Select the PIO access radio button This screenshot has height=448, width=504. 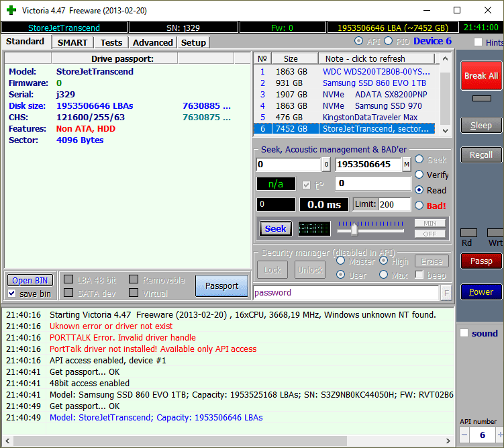pyautogui.click(x=389, y=41)
